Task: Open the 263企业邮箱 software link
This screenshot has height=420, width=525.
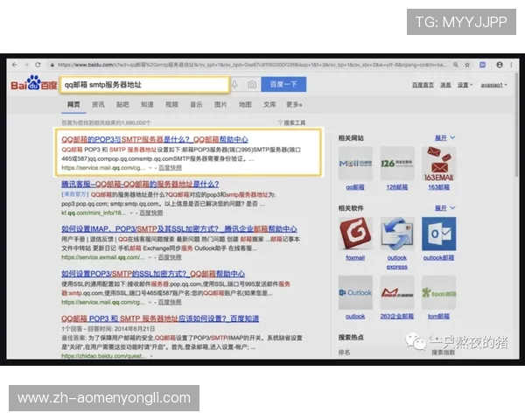Action: (x=397, y=316)
